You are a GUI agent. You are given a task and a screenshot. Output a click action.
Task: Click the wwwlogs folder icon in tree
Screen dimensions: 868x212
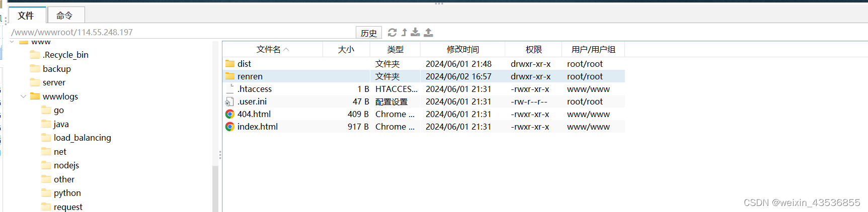pos(35,96)
